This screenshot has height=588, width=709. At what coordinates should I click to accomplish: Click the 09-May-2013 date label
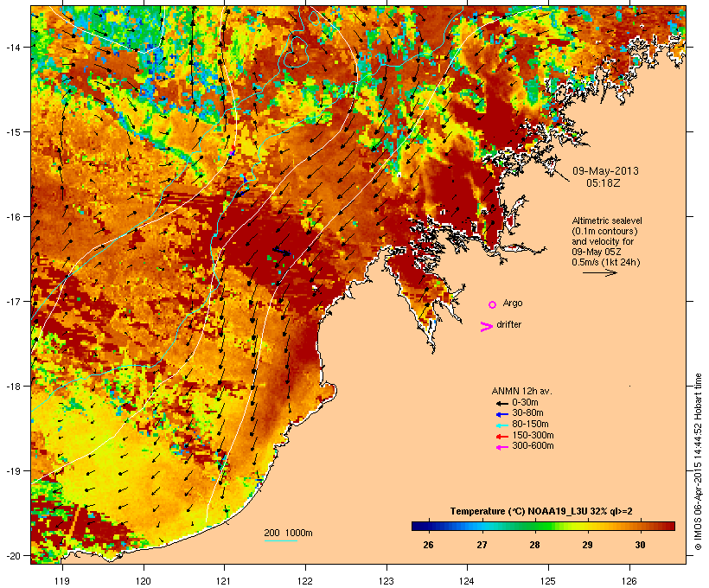(x=605, y=171)
